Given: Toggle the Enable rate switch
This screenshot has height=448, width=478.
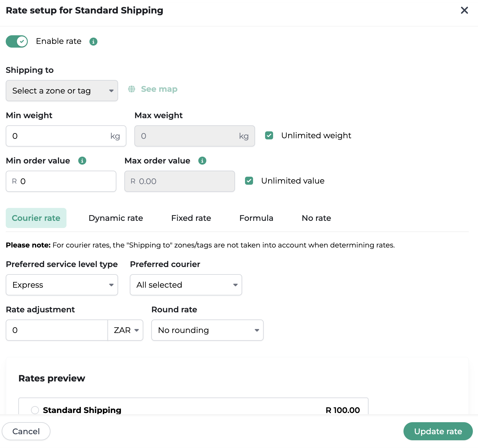Looking at the screenshot, I should (17, 42).
